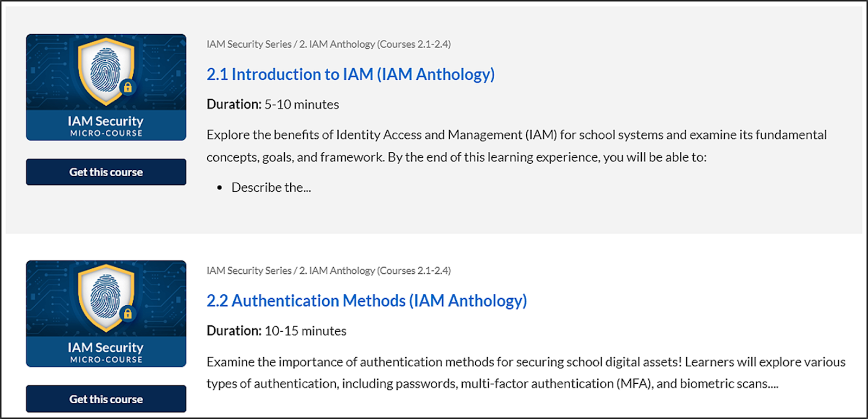Click the padlock badge on the first course image
Screen dimensions: 868x419
tap(128, 87)
